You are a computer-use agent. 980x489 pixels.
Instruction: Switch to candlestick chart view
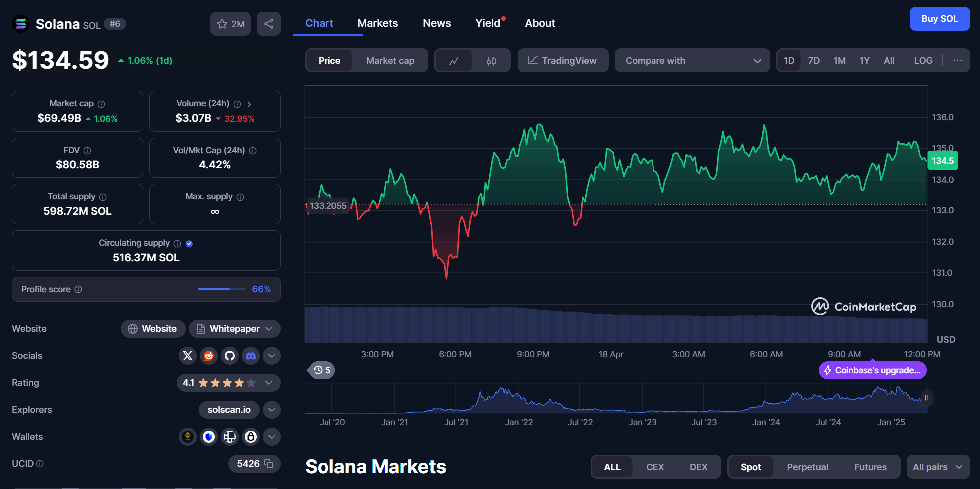tap(491, 60)
